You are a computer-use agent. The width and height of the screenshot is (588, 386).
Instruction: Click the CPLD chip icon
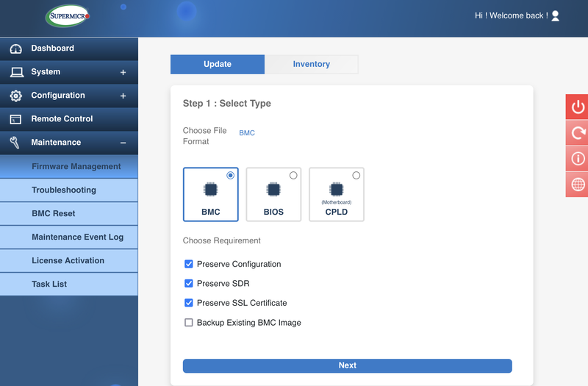click(x=337, y=189)
